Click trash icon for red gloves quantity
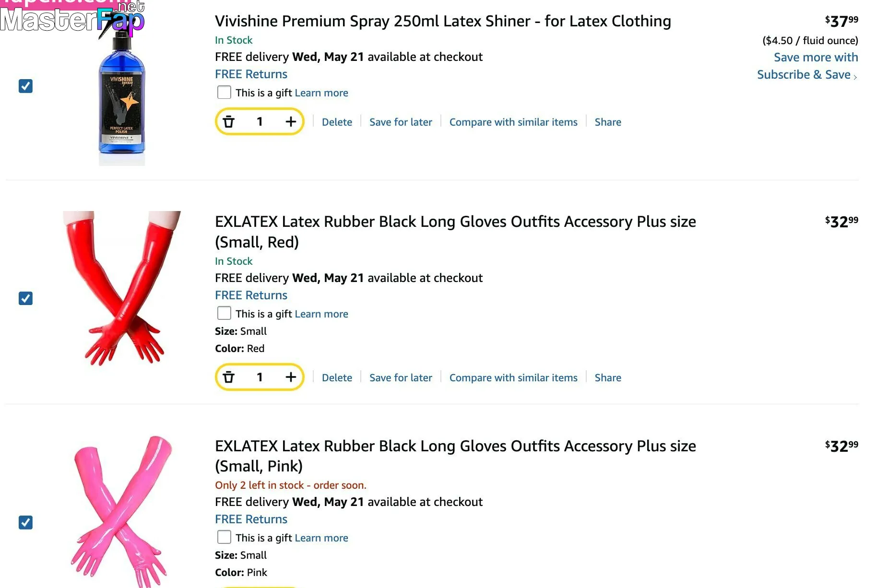 [x=229, y=377]
